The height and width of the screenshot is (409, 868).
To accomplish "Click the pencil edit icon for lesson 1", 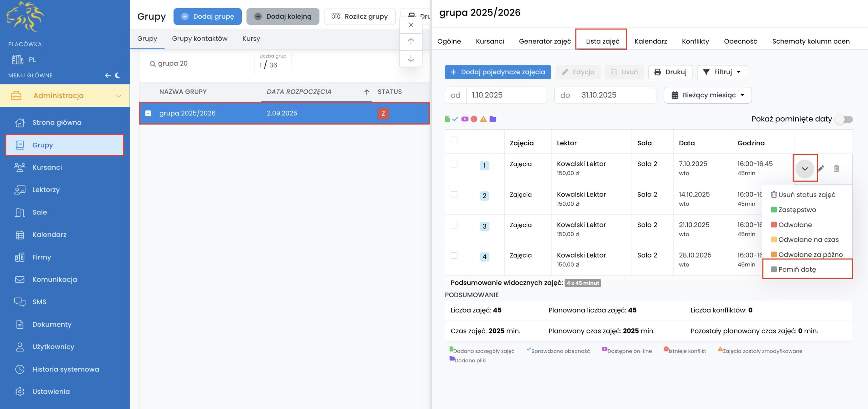I will pyautogui.click(x=821, y=168).
